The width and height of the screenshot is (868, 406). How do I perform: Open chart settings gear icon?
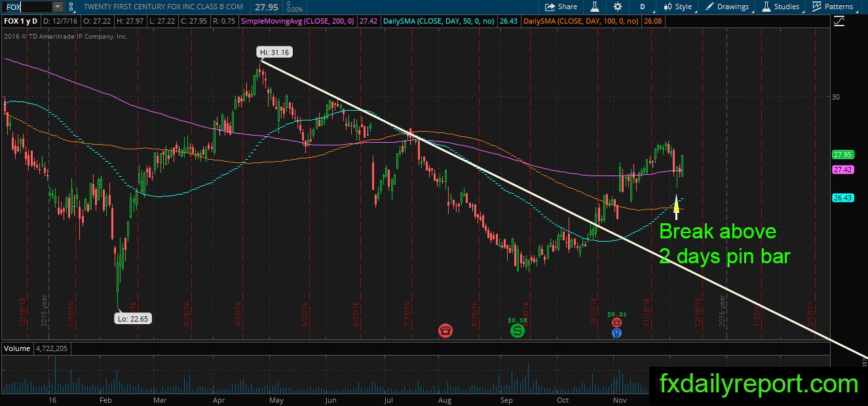click(618, 7)
